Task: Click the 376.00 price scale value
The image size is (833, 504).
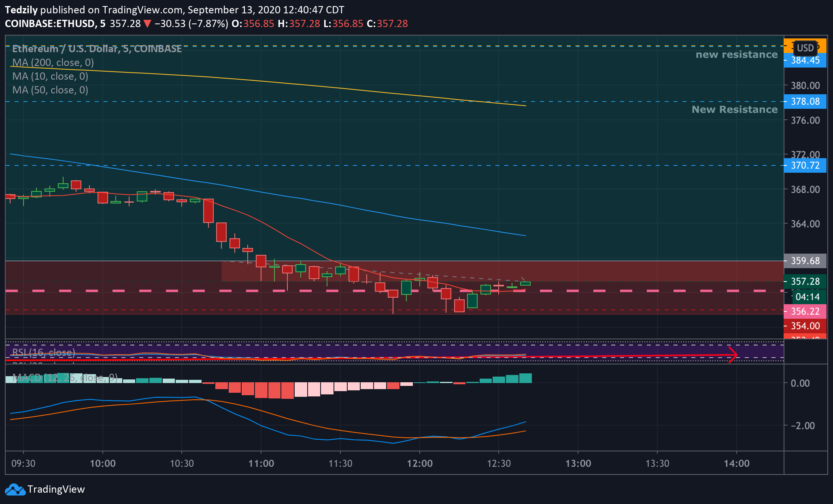Action: tap(805, 121)
